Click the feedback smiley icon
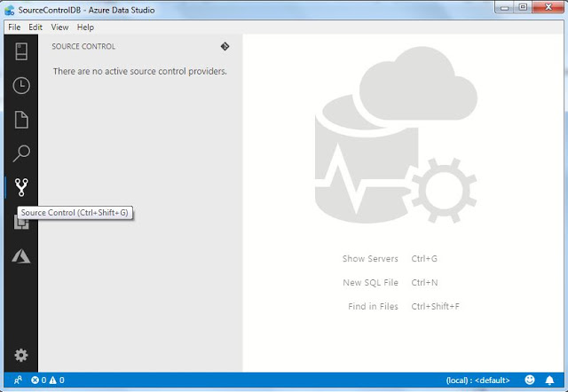 530,380
